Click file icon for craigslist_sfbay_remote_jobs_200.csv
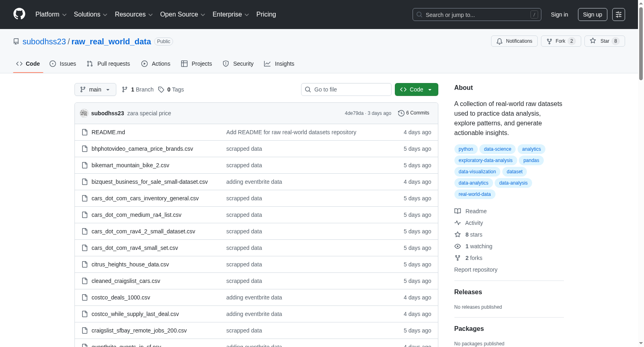This screenshot has width=644, height=347. point(85,330)
